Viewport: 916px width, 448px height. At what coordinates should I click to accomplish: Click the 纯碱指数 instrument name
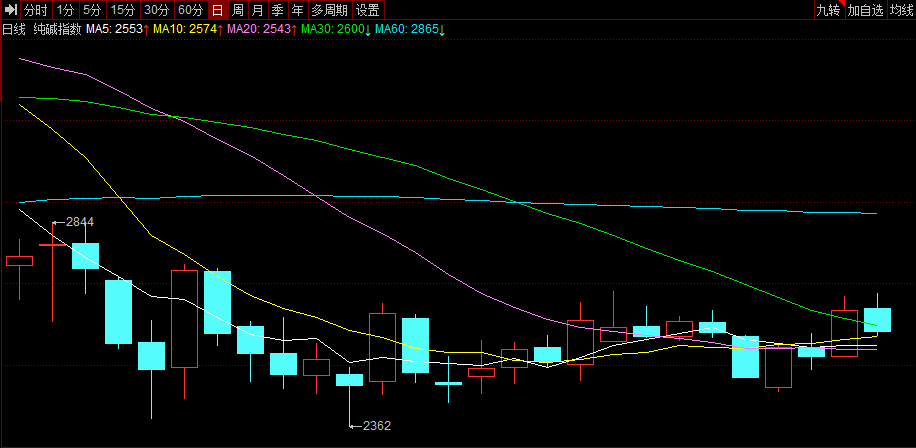pyautogui.click(x=57, y=29)
